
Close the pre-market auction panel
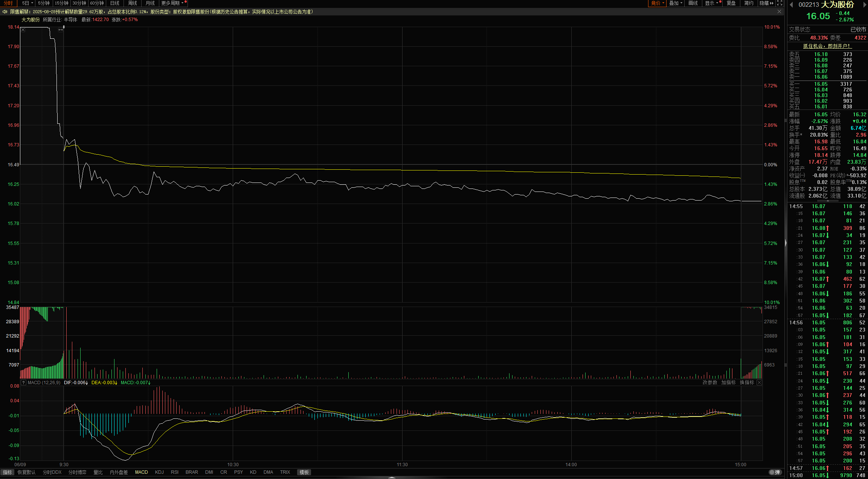click(x=23, y=30)
